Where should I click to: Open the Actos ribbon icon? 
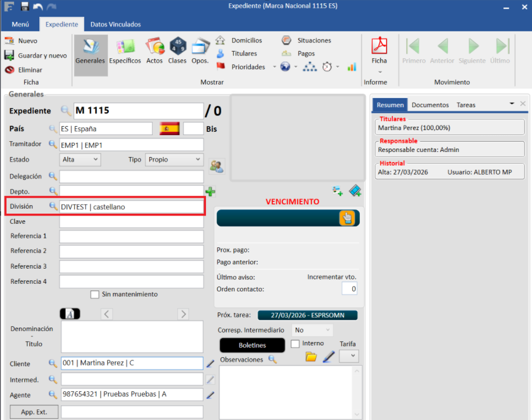click(x=154, y=50)
